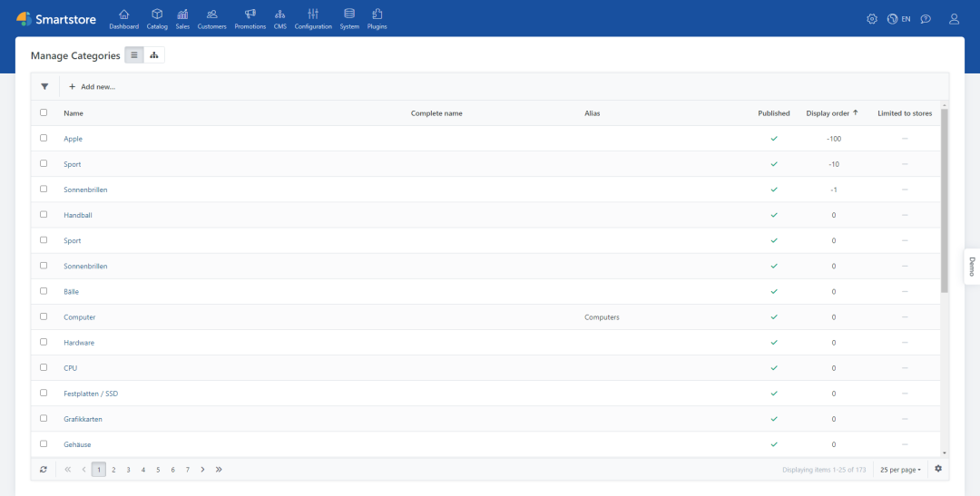Click the Add new... button

tap(92, 87)
